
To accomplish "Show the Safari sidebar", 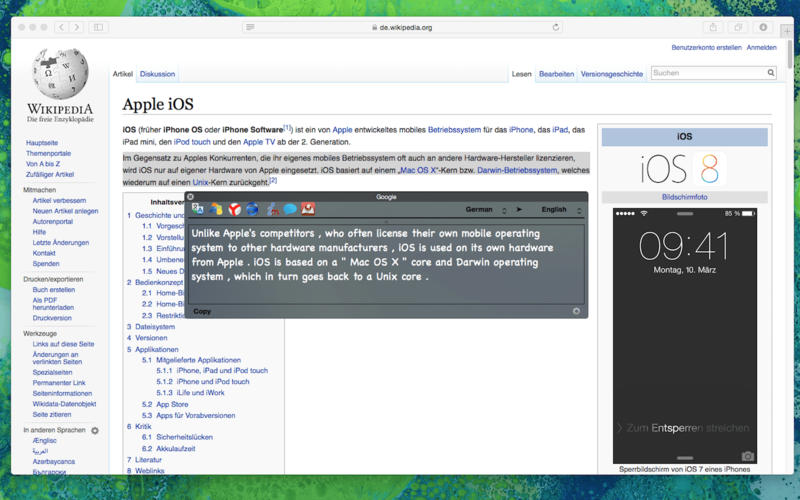I will (98, 27).
